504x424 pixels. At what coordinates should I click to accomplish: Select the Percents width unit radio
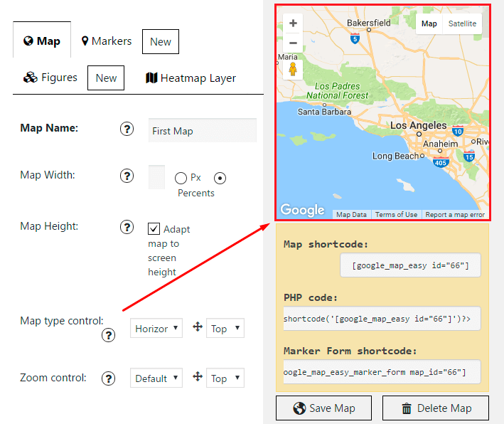220,178
